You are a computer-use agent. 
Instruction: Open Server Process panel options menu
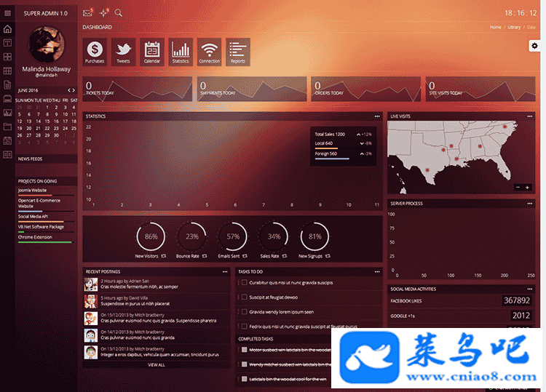tap(530, 203)
